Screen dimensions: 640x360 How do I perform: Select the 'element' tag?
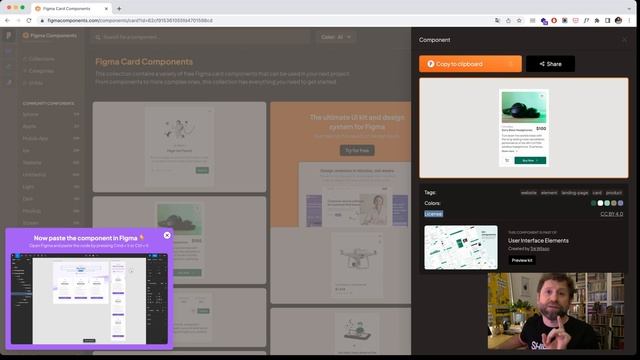[549, 193]
